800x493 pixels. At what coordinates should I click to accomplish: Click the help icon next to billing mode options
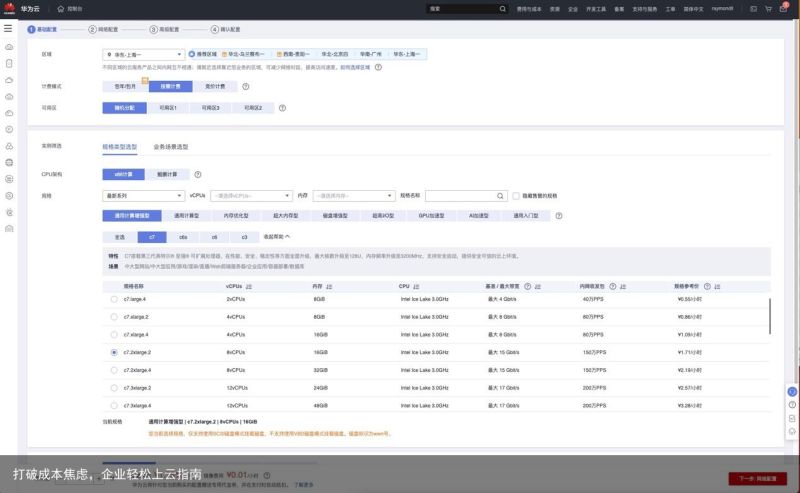point(246,87)
